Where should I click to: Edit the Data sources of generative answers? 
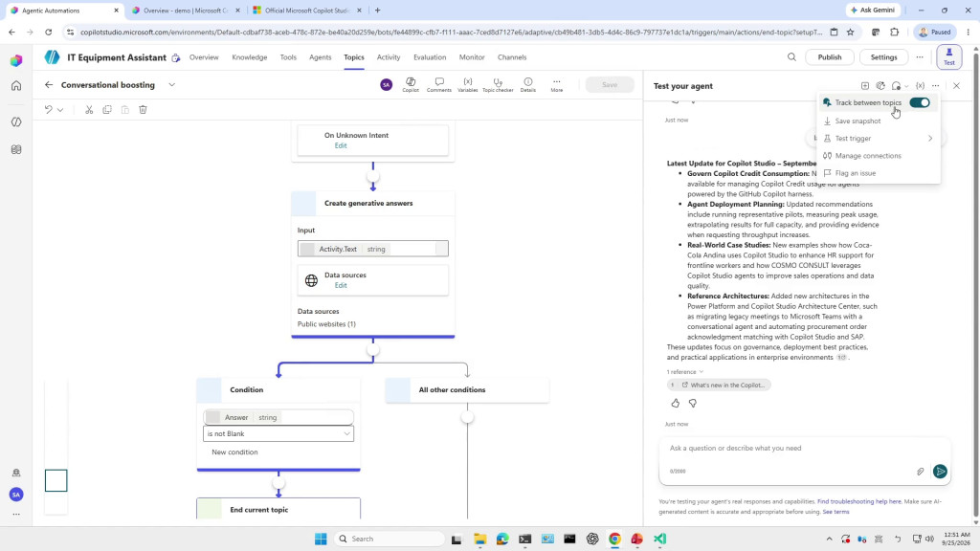340,285
